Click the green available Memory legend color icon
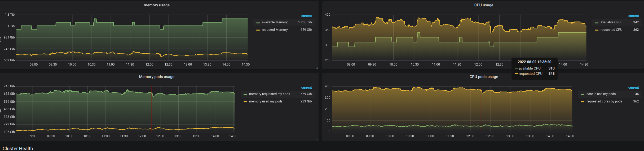 pyautogui.click(x=258, y=23)
